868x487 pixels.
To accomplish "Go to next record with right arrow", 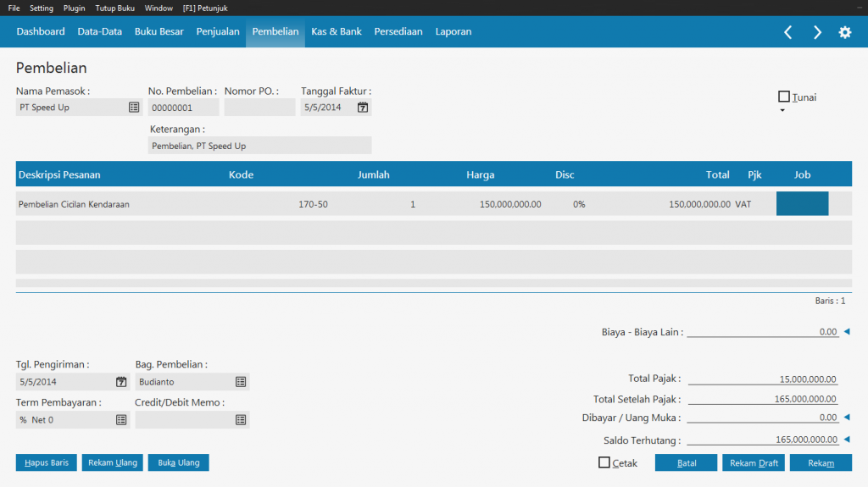I will (817, 32).
